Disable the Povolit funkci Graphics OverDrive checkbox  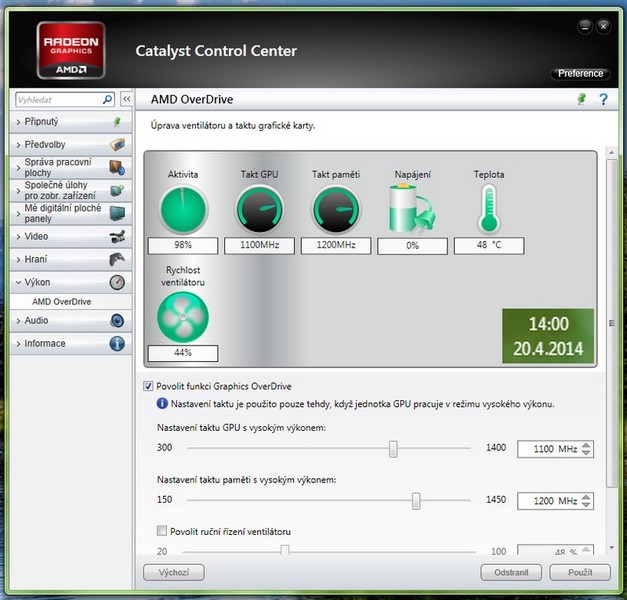[149, 386]
